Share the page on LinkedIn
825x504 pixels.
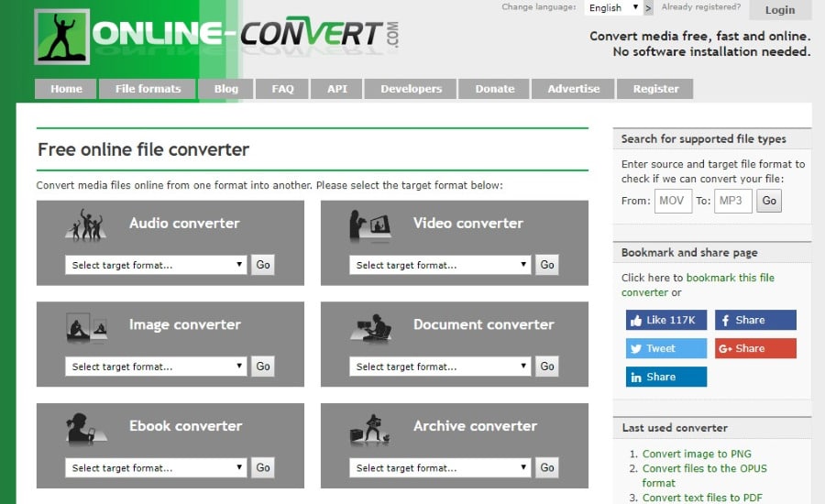coord(666,377)
